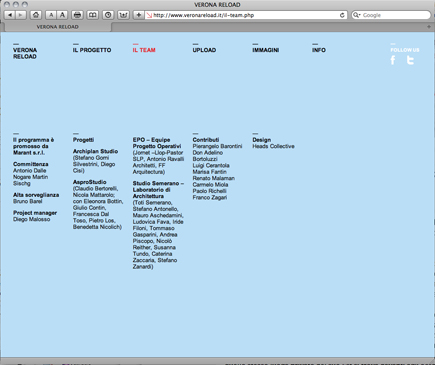Click the history clock icon
The width and height of the screenshot is (435, 365).
coord(108,15)
